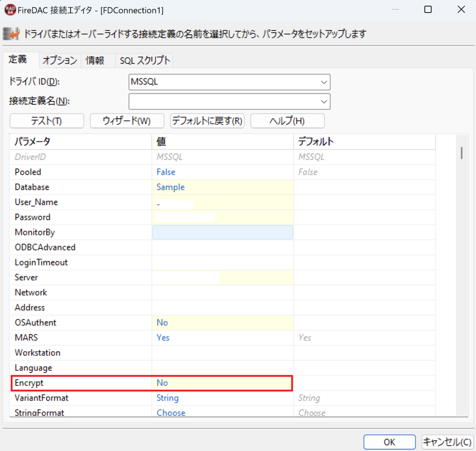
Task: Click the connection arrow icon beside the instructions
Action: point(11,34)
